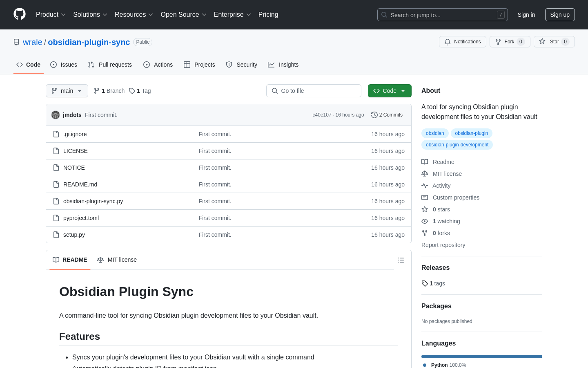Open the Pricing link in header
Viewport: 588px width, 368px height.
click(x=268, y=15)
